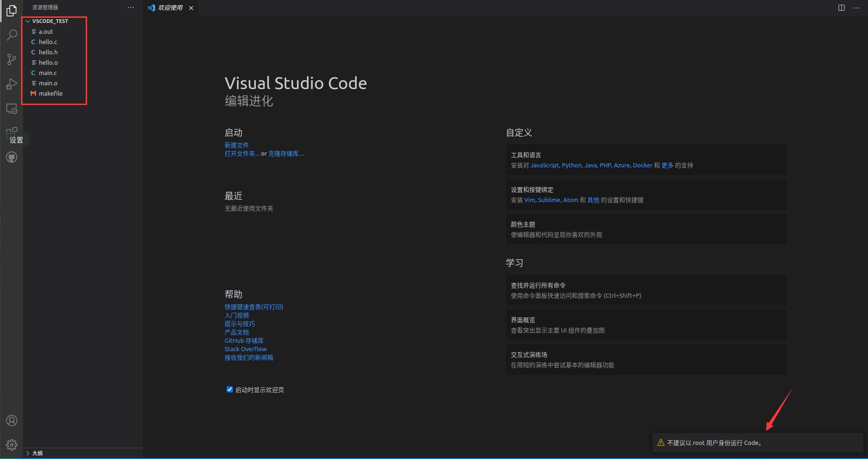Open the Remote Explorer view
The width and height of the screenshot is (868, 459).
click(x=12, y=109)
